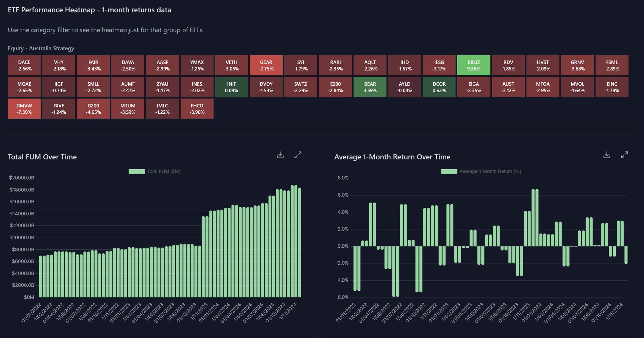Select the HVST -2.09% tile

pos(543,65)
